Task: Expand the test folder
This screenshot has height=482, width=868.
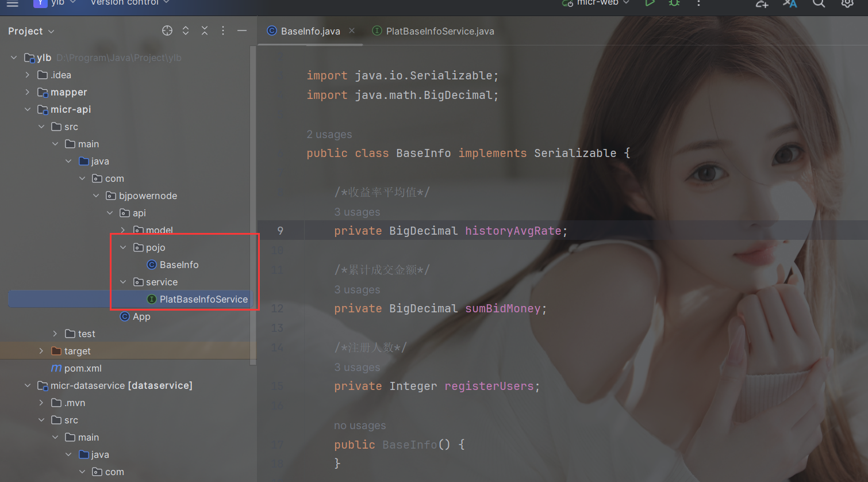Action: pyautogui.click(x=55, y=334)
